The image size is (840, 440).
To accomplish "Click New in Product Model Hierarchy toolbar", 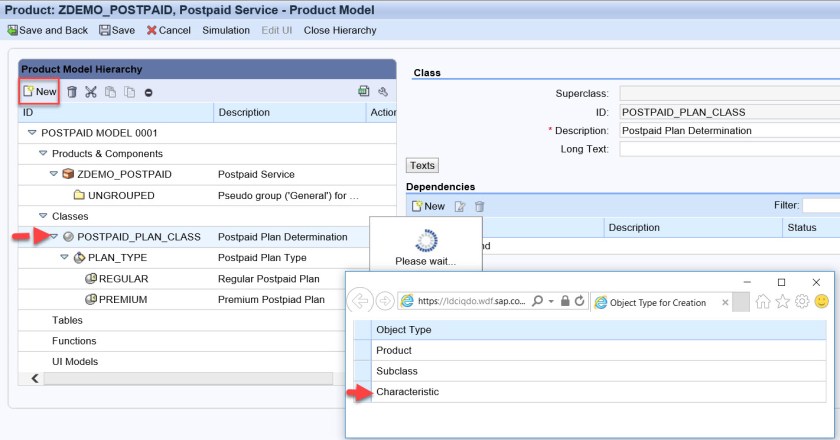I will point(40,92).
